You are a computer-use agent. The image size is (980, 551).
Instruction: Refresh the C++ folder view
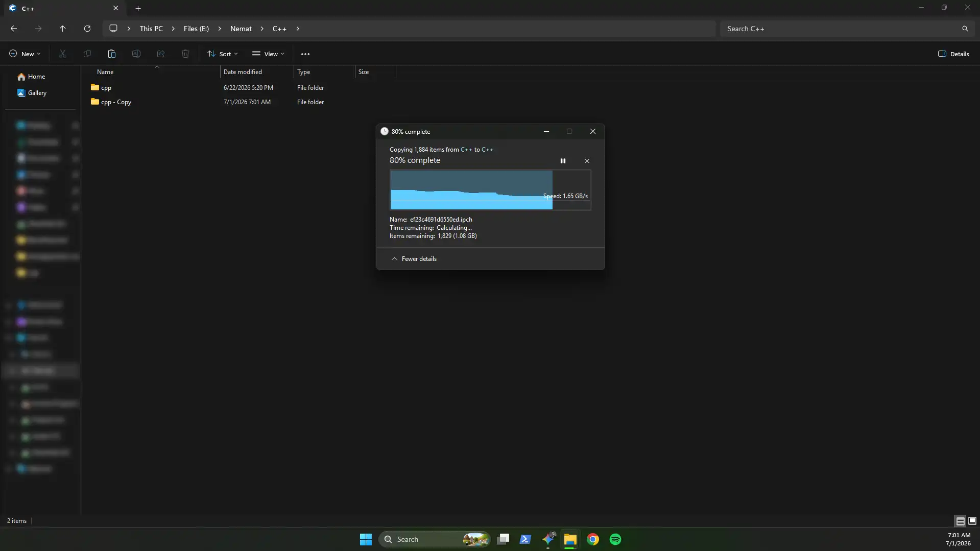87,29
